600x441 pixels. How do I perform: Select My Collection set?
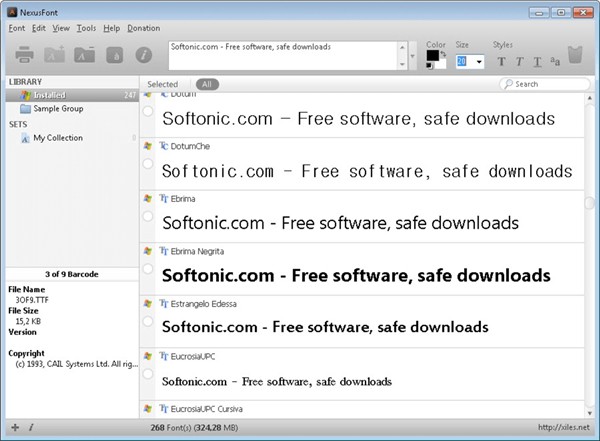(x=58, y=138)
